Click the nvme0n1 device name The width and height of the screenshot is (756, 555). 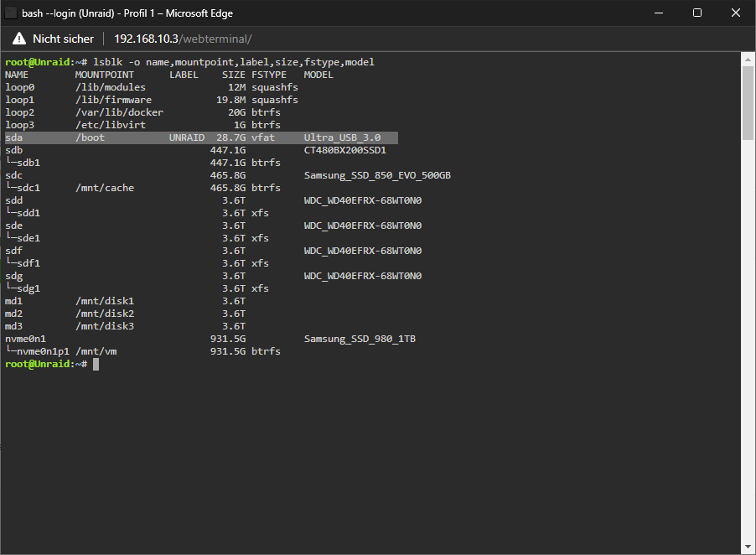[25, 339]
